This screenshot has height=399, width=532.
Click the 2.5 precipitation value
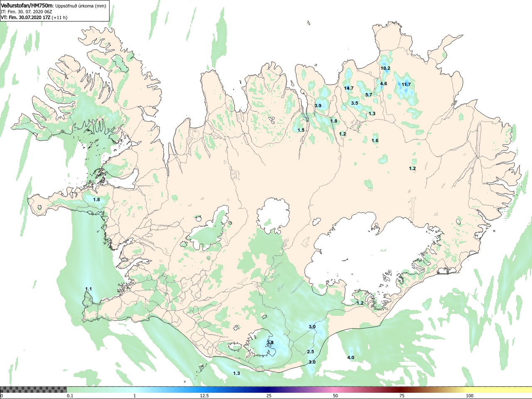tap(310, 352)
